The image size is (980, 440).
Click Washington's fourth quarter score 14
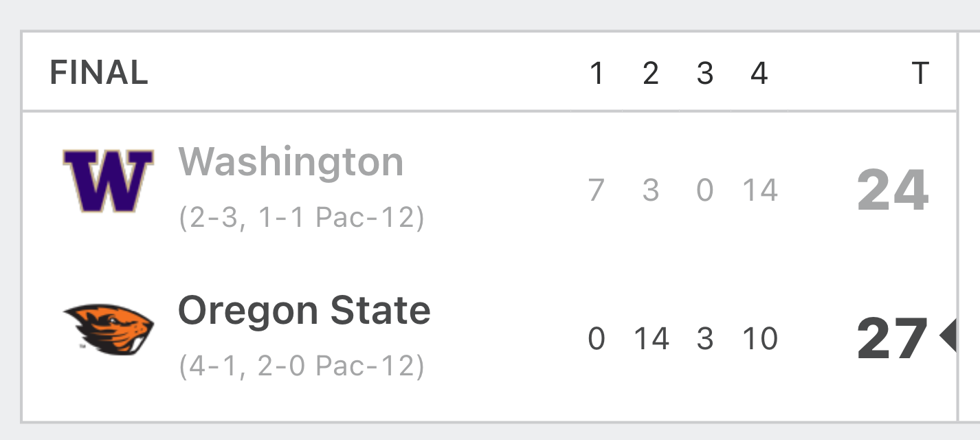760,190
